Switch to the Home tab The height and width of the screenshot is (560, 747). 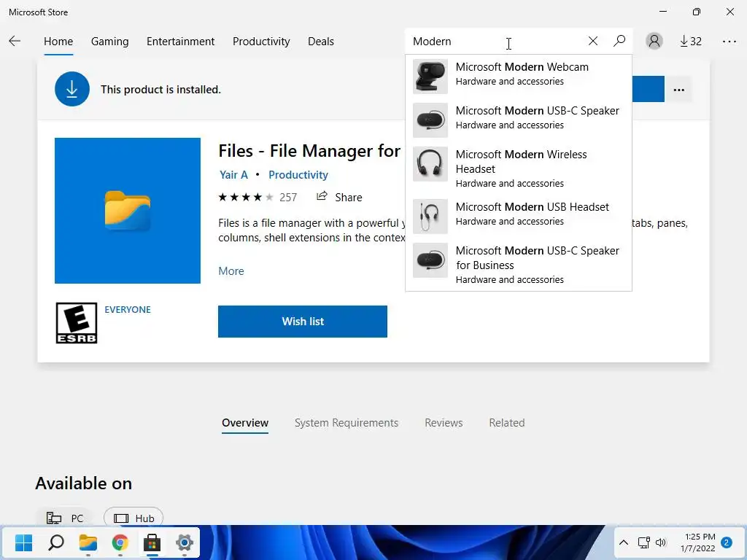click(58, 42)
